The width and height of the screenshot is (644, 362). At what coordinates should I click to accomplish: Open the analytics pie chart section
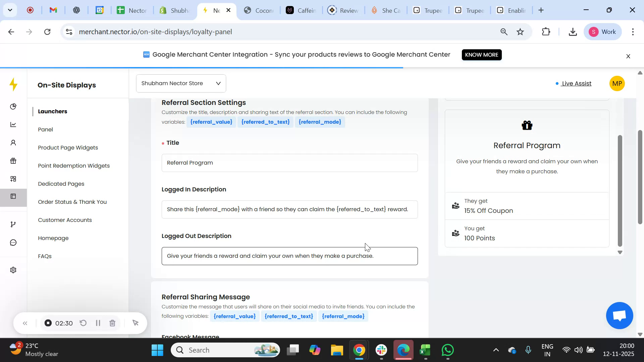[x=13, y=106]
